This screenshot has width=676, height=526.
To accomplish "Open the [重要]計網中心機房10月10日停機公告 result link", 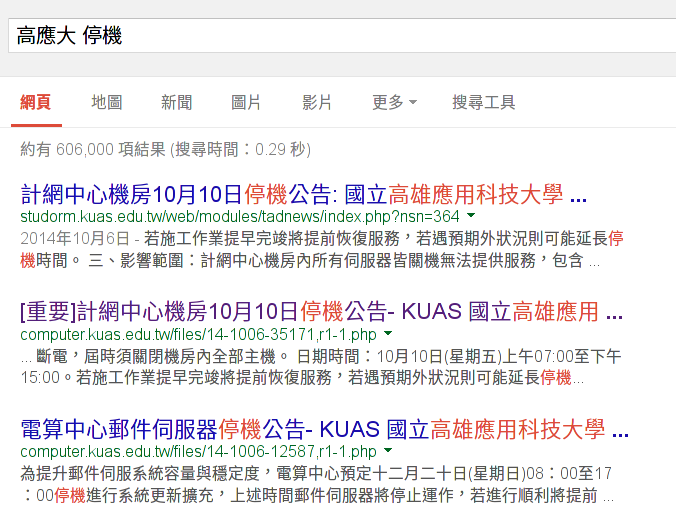I will (x=321, y=311).
